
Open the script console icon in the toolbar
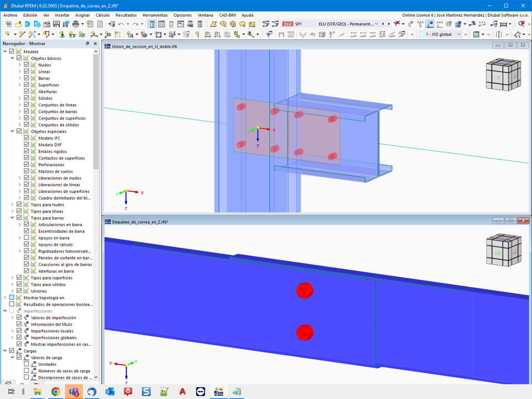click(x=181, y=24)
